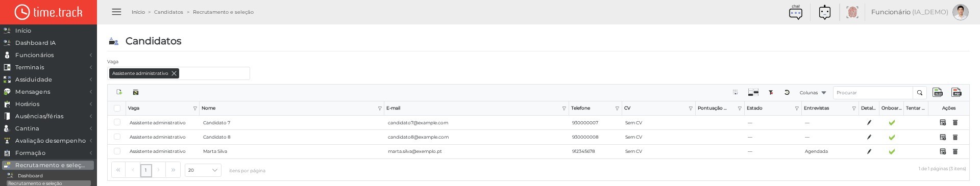Go to the first page in pagination
The image size is (980, 186).
tap(118, 170)
